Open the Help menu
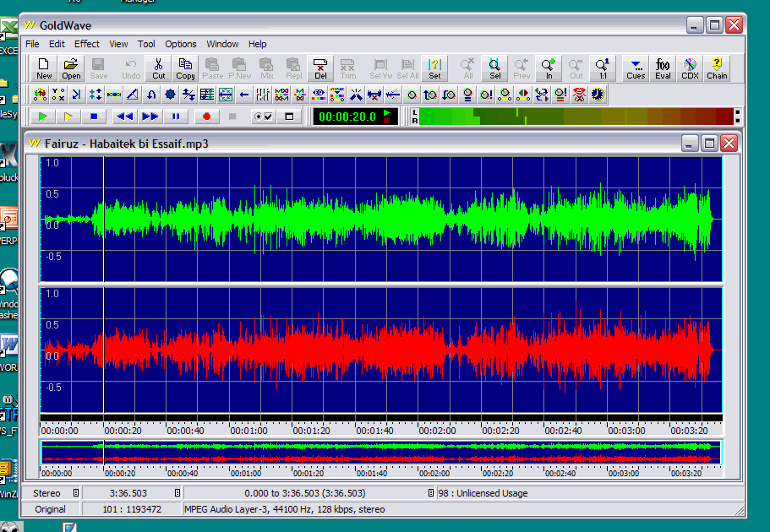770x532 pixels. coord(257,44)
